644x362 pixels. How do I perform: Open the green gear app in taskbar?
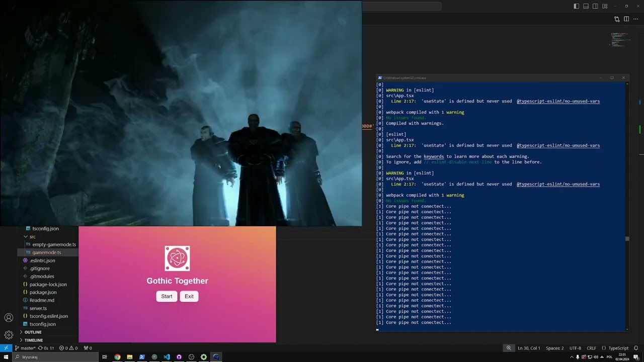[x=204, y=357]
